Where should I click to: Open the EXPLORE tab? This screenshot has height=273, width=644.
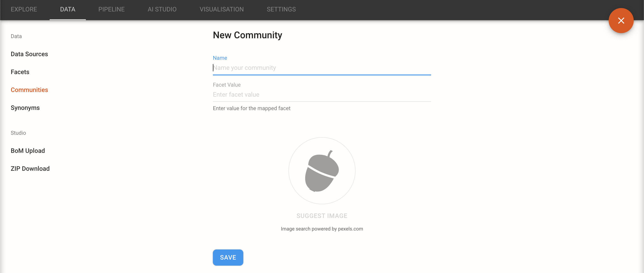[24, 9]
